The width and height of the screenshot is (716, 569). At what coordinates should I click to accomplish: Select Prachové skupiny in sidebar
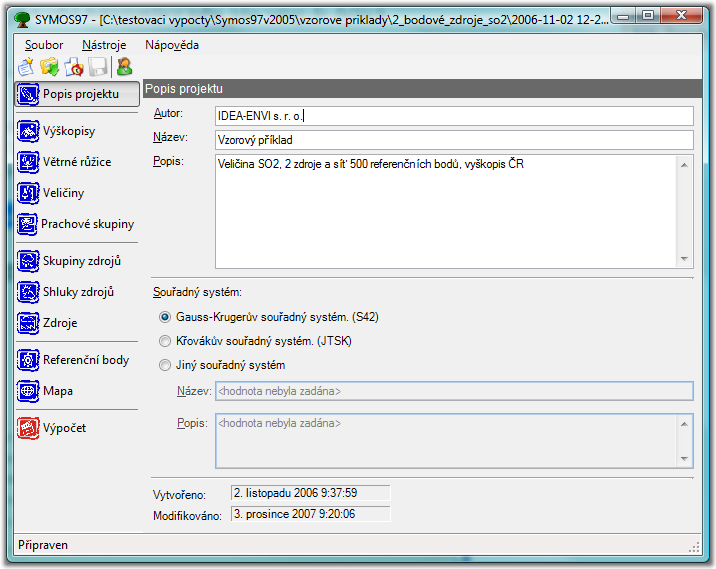pos(76,224)
